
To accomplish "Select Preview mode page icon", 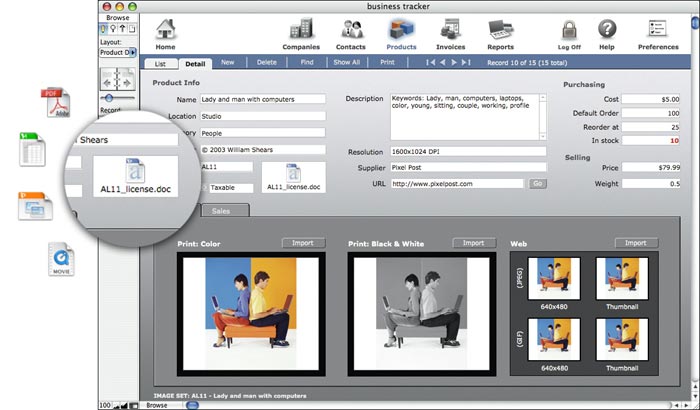I will [132, 29].
